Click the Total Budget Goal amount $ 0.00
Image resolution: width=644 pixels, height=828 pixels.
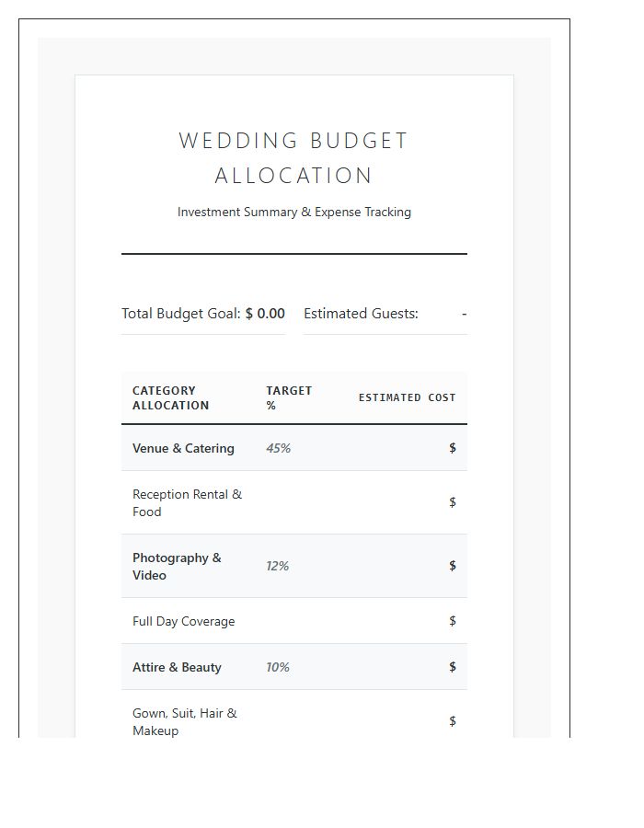click(265, 314)
